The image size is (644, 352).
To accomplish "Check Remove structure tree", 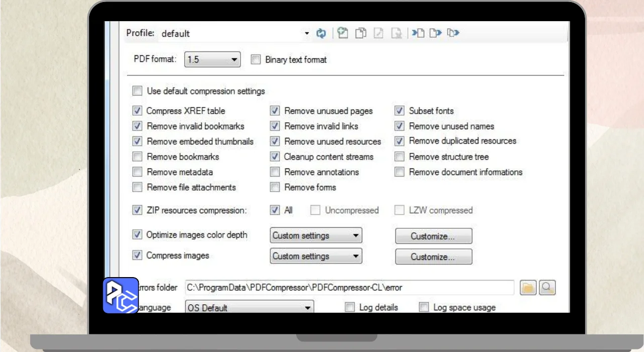I will 399,156.
